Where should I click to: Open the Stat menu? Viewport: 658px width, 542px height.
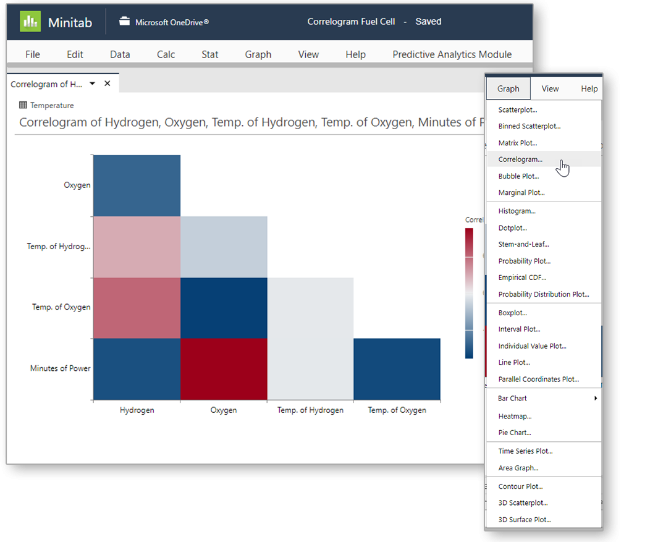209,55
